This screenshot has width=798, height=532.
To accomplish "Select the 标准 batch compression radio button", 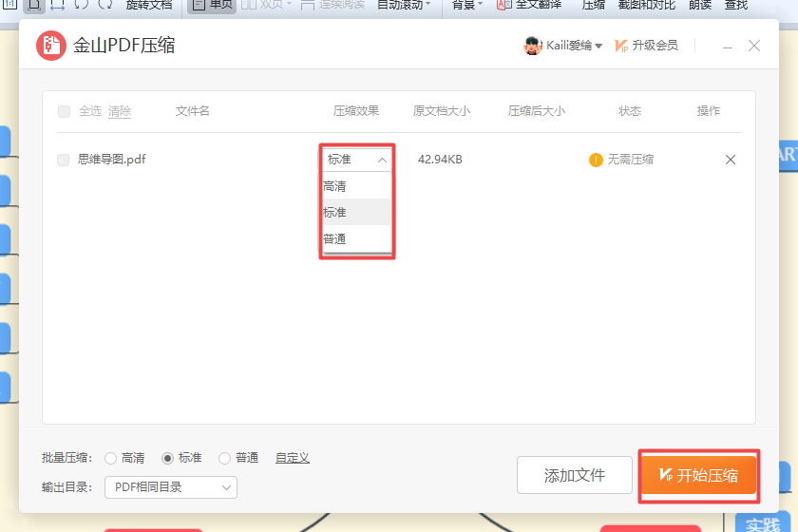I will click(167, 458).
